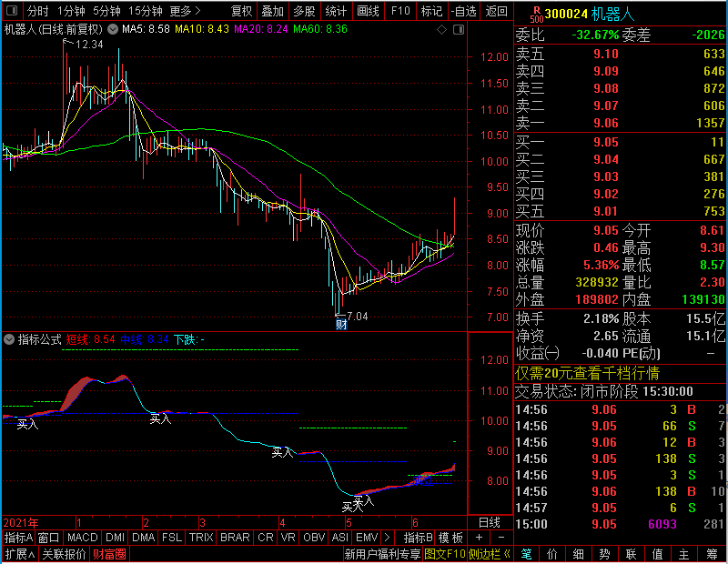Switch indicator to VR
Viewport: 728px width, 564px height.
(x=288, y=538)
